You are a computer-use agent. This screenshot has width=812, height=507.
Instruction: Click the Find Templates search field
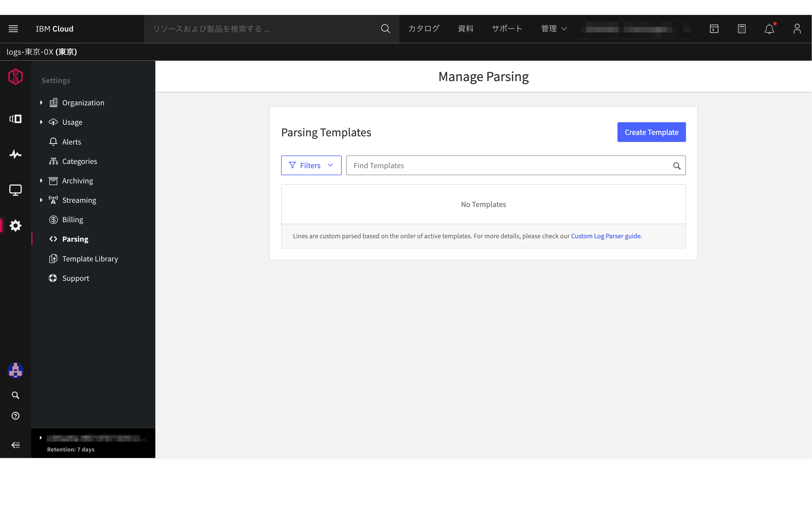[x=508, y=165]
